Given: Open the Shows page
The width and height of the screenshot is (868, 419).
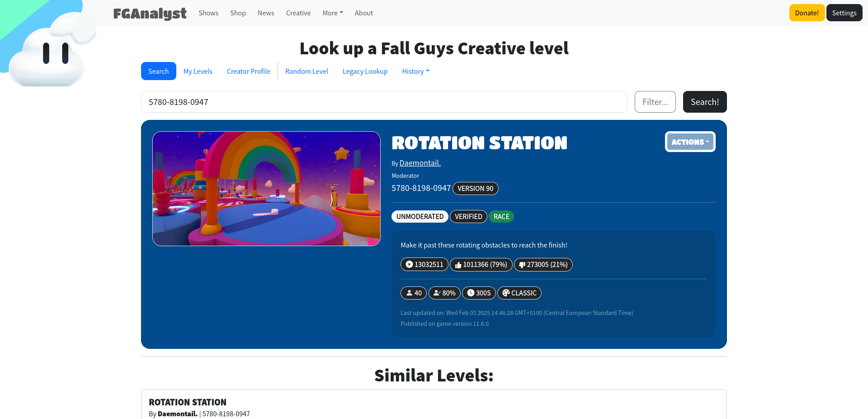Looking at the screenshot, I should pyautogui.click(x=208, y=13).
